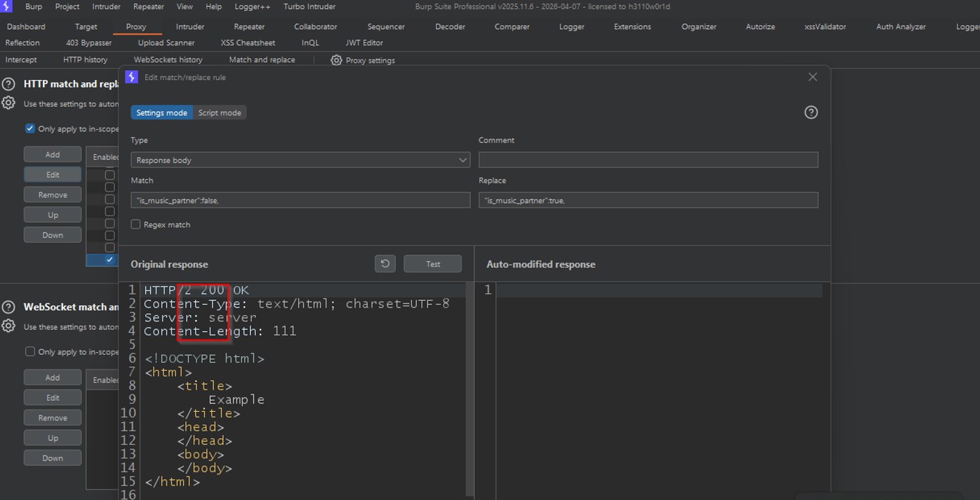Image resolution: width=980 pixels, height=500 pixels.
Task: Close the Edit match/replace rule dialog
Action: click(x=813, y=77)
